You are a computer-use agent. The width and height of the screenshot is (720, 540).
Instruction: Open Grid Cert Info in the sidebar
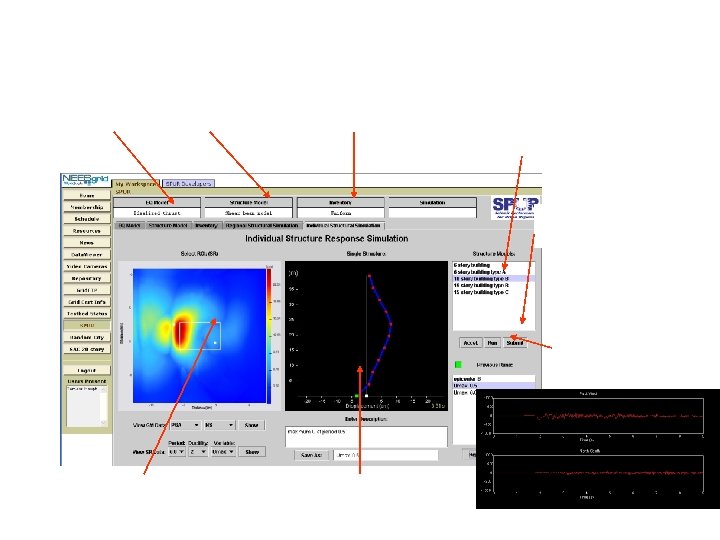point(87,302)
